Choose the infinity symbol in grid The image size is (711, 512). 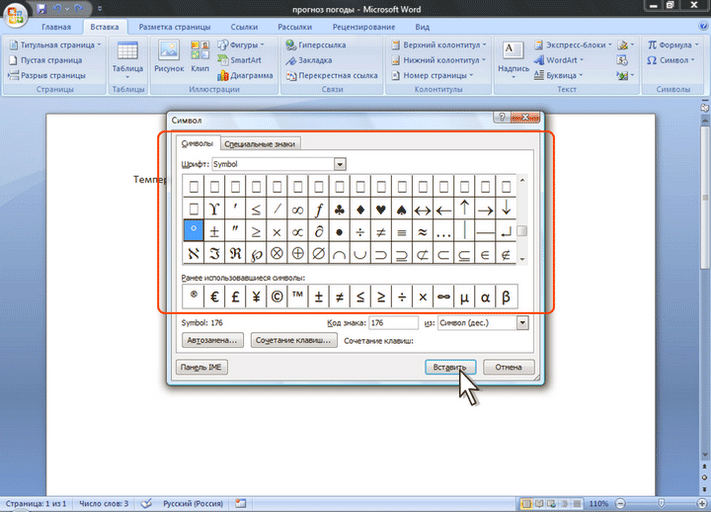tap(297, 210)
